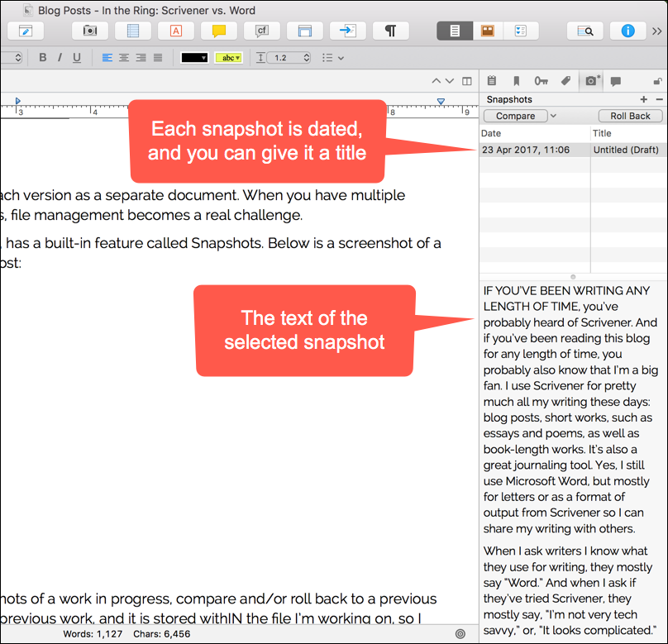This screenshot has width=668, height=644.
Task: Click the right indent marker on the ruler
Action: tap(441, 102)
